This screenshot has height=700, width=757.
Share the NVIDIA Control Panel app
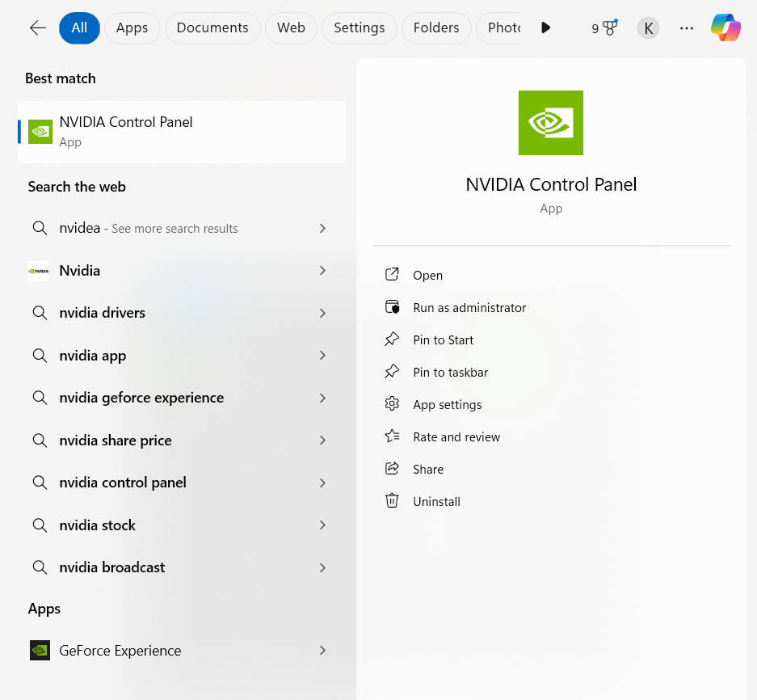[428, 469]
